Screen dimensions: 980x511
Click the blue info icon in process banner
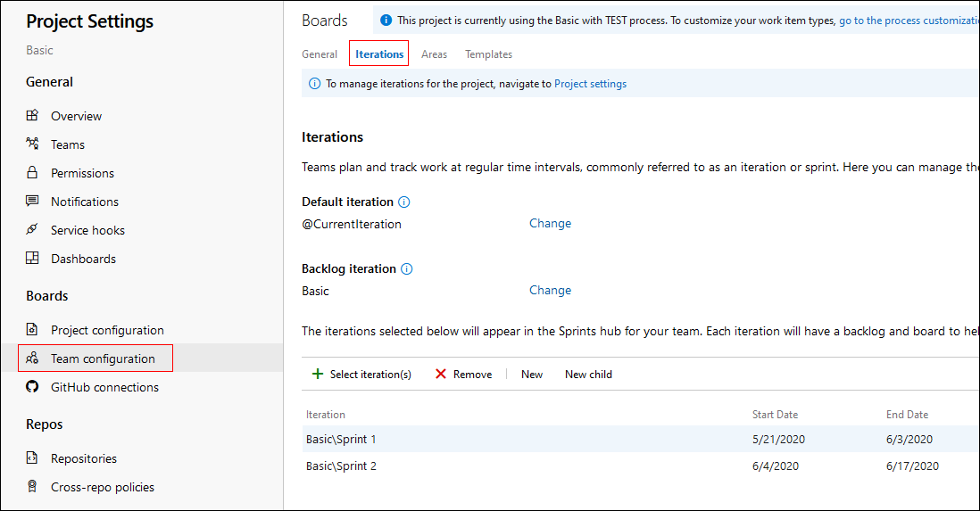click(386, 21)
